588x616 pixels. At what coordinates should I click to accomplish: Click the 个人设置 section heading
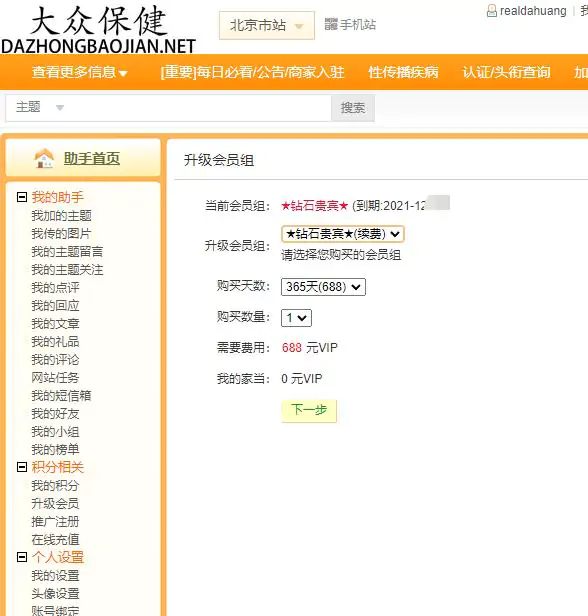(x=58, y=557)
